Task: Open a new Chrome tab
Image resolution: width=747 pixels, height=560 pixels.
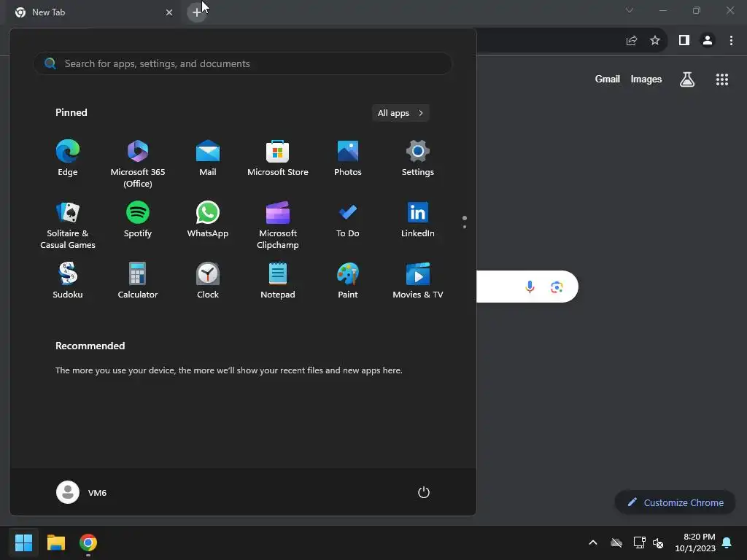Action: (x=197, y=12)
